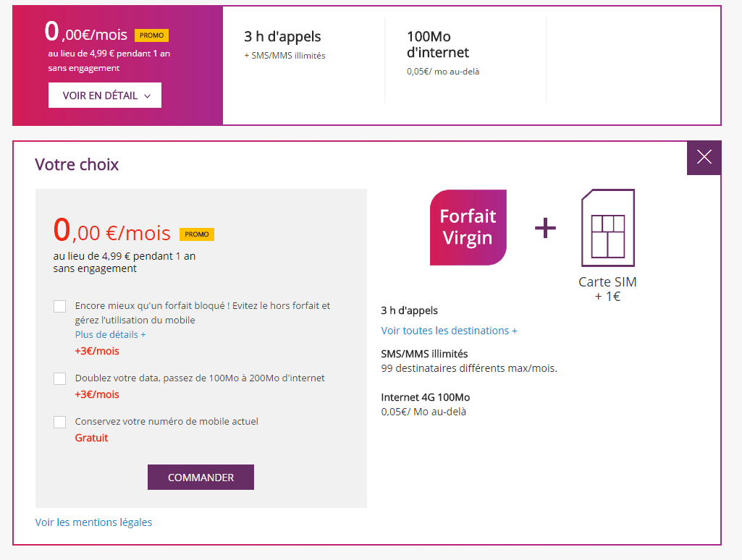Screen dimensions: 742x560
Task: Expand the Voir en détail dropdown
Action: coord(105,96)
